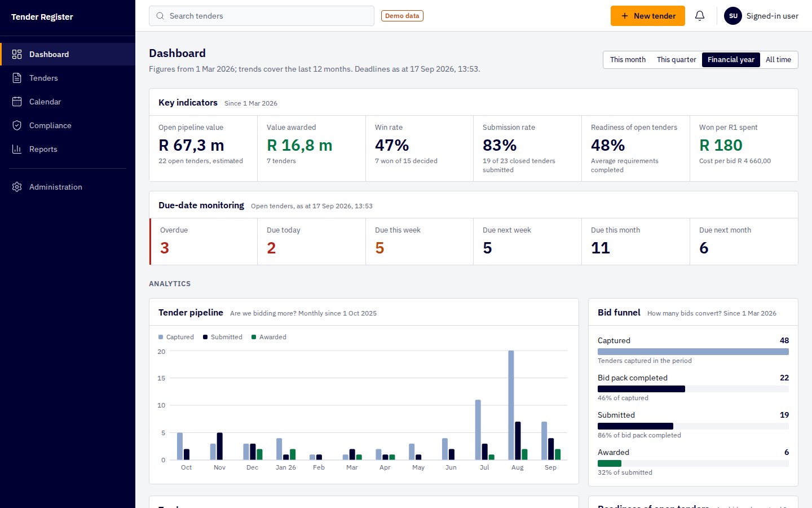Click the tall August Captured bar
This screenshot has width=812, height=508.
click(x=511, y=405)
